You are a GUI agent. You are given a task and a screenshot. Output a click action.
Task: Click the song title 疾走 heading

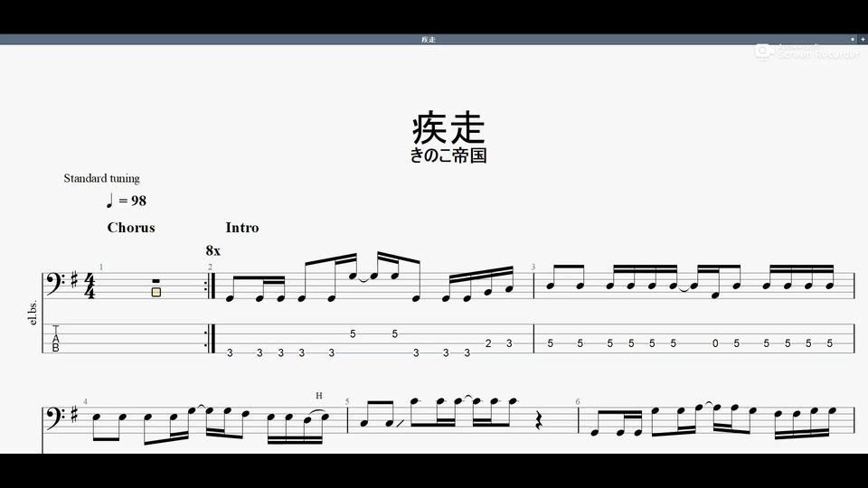(448, 127)
